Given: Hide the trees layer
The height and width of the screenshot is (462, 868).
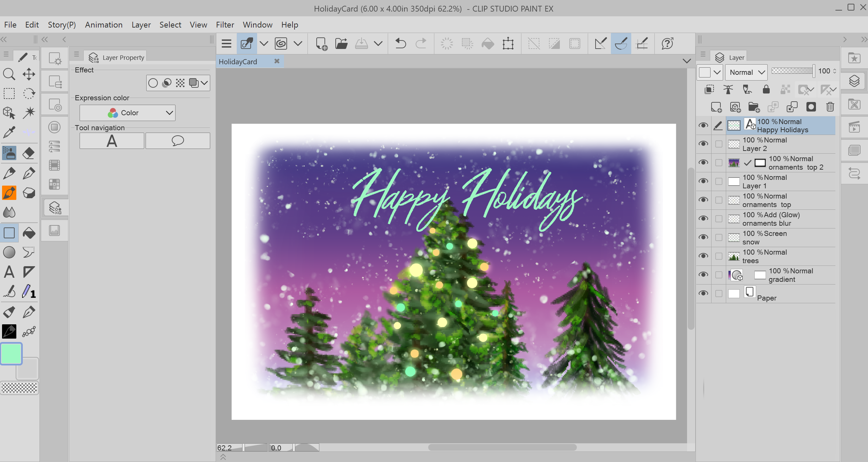Looking at the screenshot, I should [x=703, y=256].
